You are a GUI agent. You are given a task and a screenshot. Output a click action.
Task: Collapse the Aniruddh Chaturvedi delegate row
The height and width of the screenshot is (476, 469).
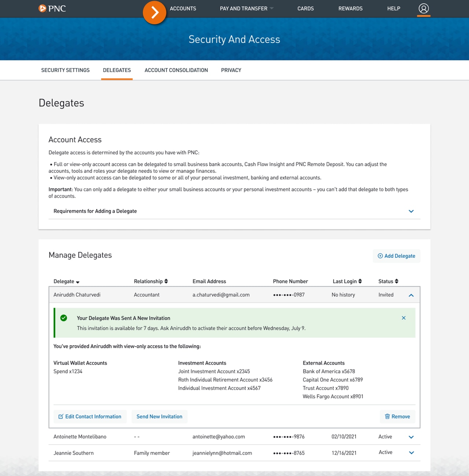411,295
